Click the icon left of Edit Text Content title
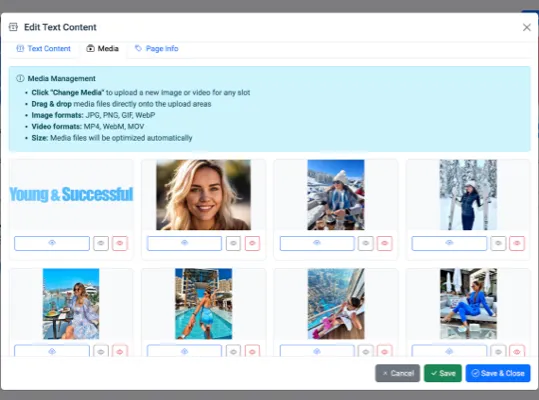Viewport: 539px width, 400px height. coord(13,27)
